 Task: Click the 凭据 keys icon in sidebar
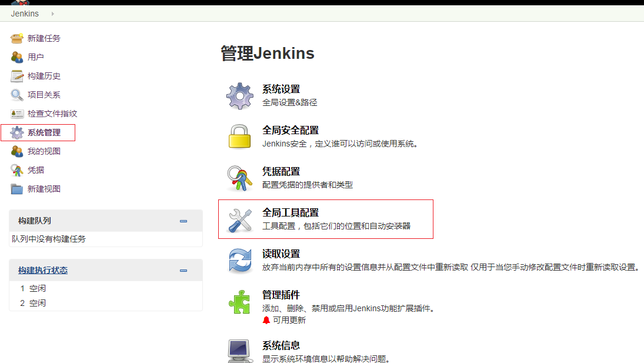pyautogui.click(x=17, y=170)
